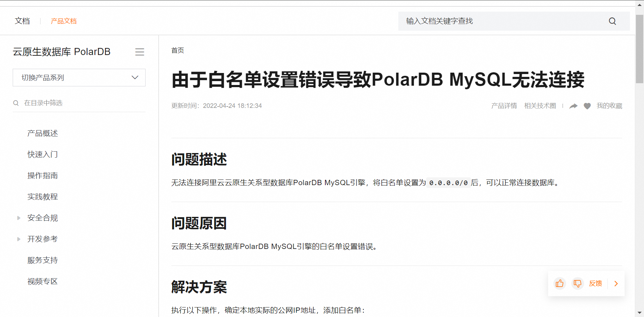The image size is (644, 317).
Task: Open 安全合规 sidebar entry
Action: point(43,218)
